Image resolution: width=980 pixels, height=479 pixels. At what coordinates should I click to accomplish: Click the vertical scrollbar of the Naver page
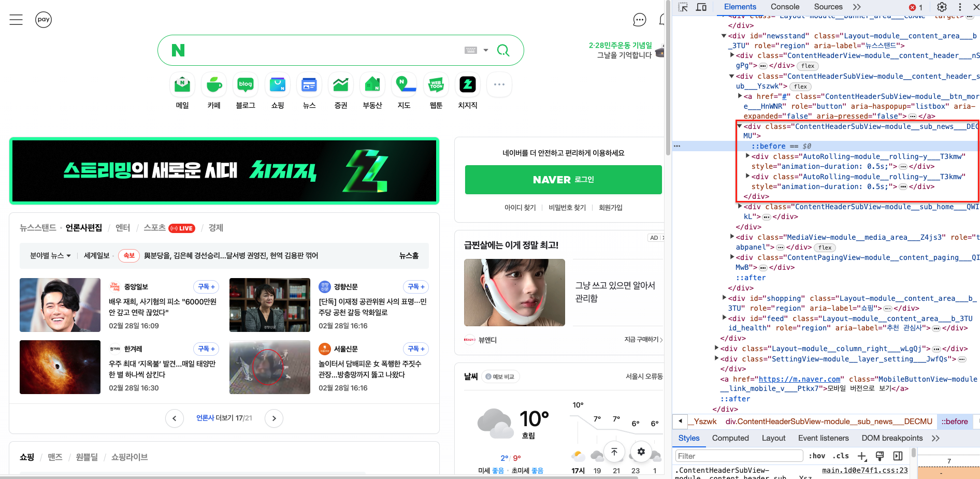668,78
